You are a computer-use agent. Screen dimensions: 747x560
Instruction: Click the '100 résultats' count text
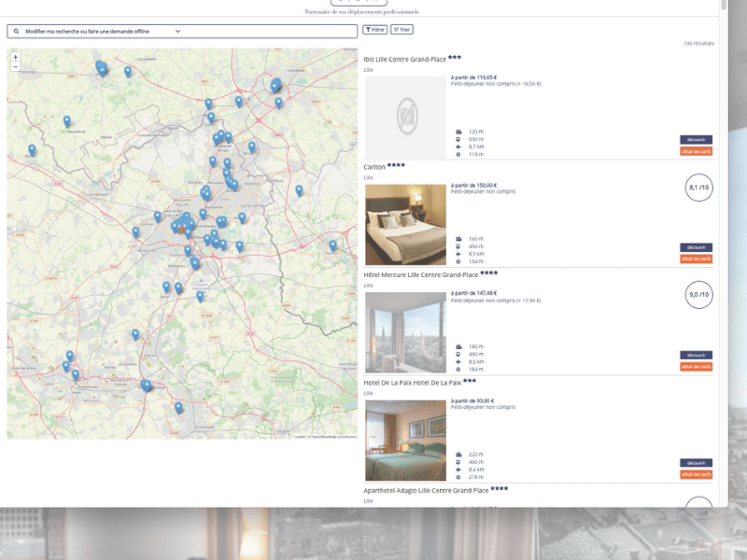698,43
